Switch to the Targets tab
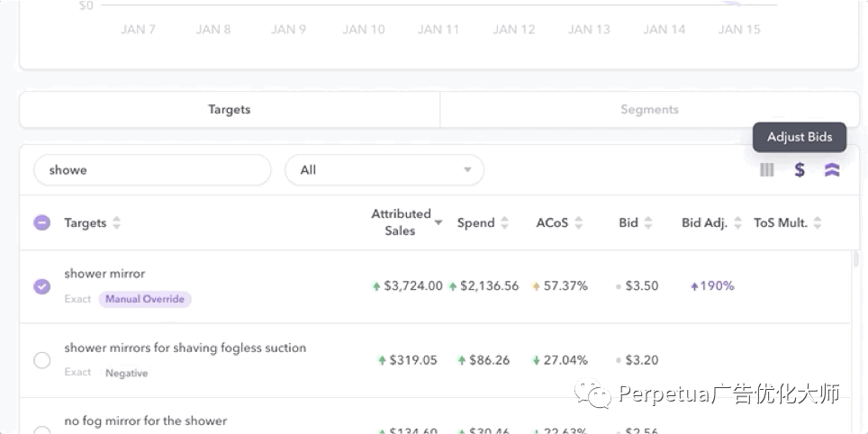 [230, 110]
